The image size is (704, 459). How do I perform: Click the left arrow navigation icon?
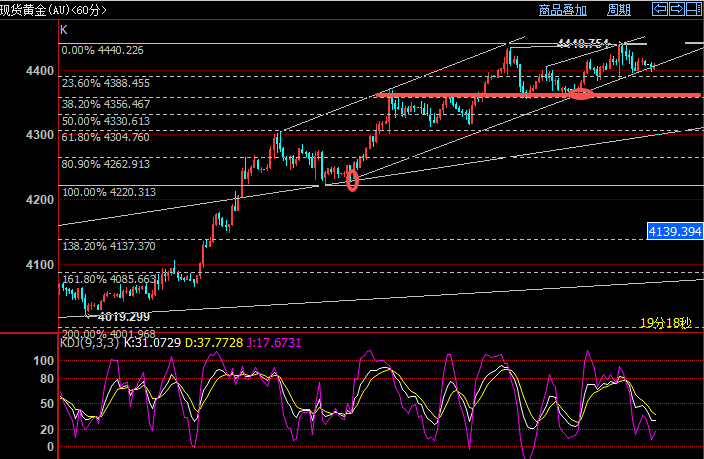pos(660,9)
